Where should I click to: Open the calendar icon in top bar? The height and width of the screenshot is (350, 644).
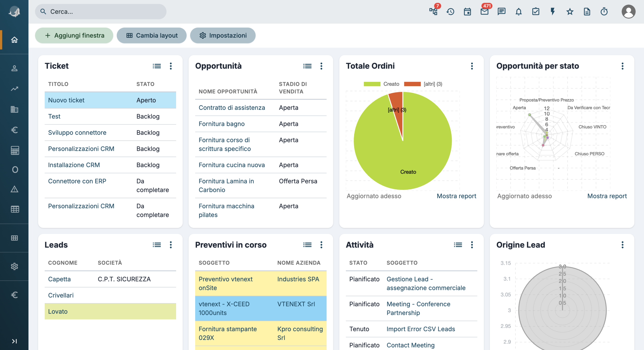pos(467,12)
